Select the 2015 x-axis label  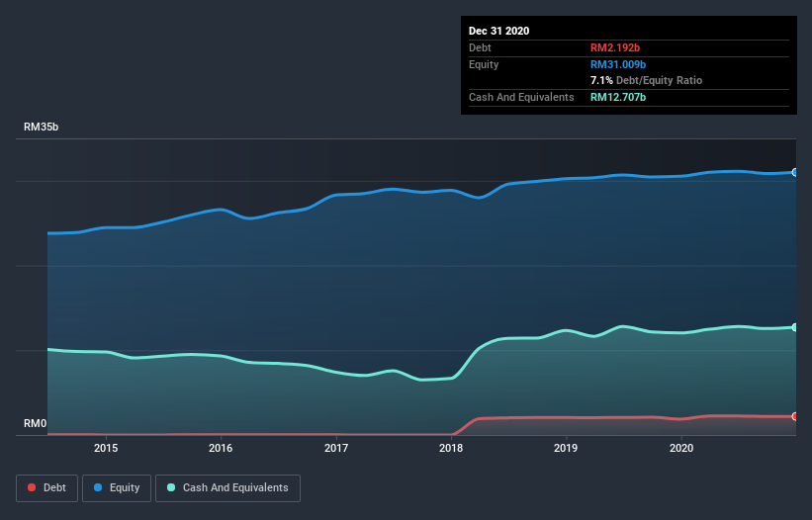(x=106, y=448)
